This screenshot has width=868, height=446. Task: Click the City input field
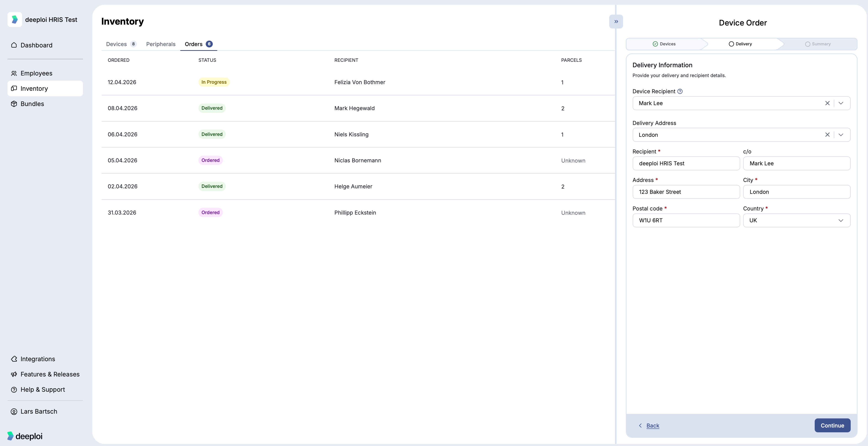796,192
